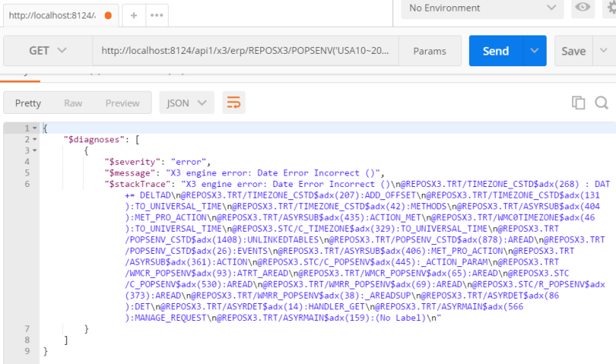Open a new request tab with plus icon
The image size is (616, 364).
click(133, 15)
